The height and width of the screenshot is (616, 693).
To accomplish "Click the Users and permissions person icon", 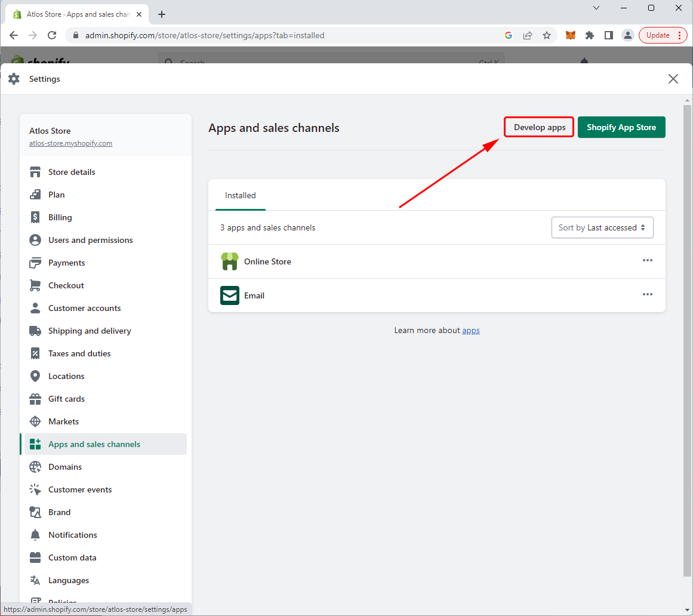I will 35,240.
